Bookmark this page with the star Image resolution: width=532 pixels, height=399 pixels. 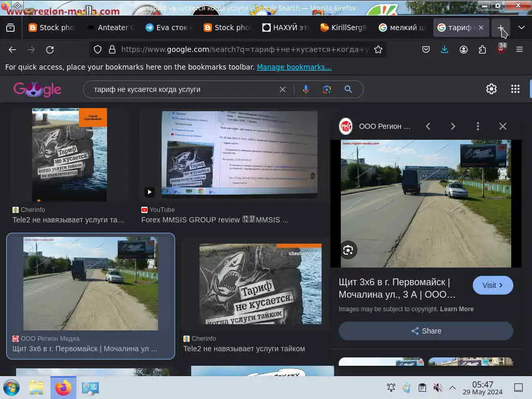tap(378, 49)
